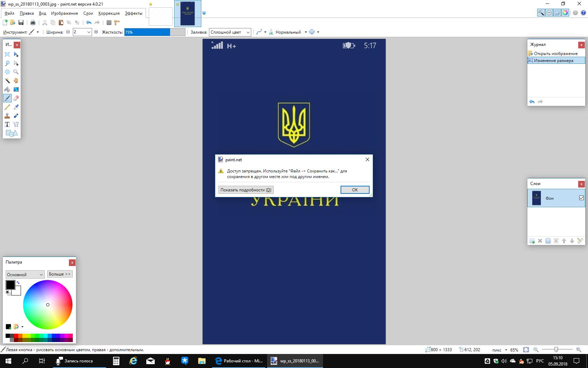This screenshot has height=368, width=588.
Task: Decrease brush width with minus button
Action: click(x=68, y=32)
